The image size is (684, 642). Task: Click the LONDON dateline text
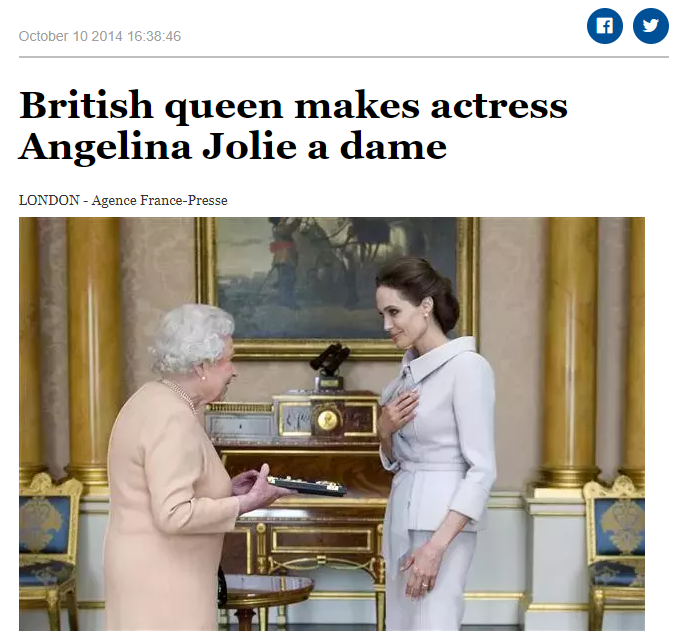pos(49,200)
